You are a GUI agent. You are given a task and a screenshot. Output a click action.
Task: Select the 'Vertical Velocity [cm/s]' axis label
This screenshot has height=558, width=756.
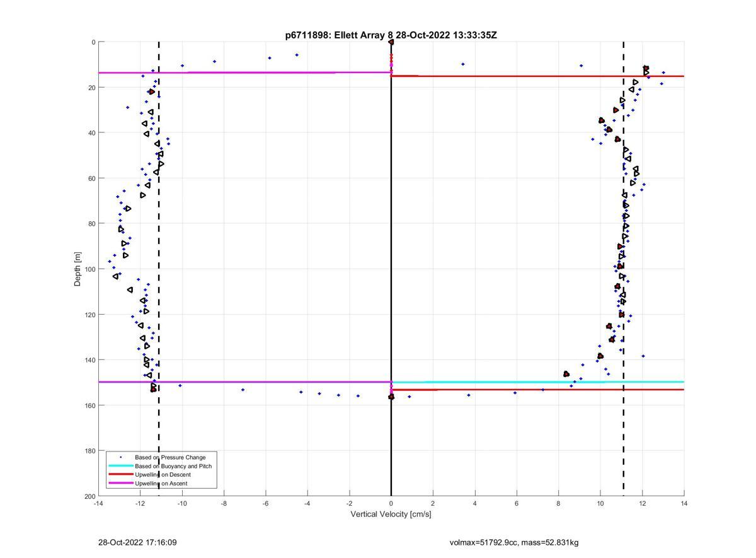(x=391, y=514)
